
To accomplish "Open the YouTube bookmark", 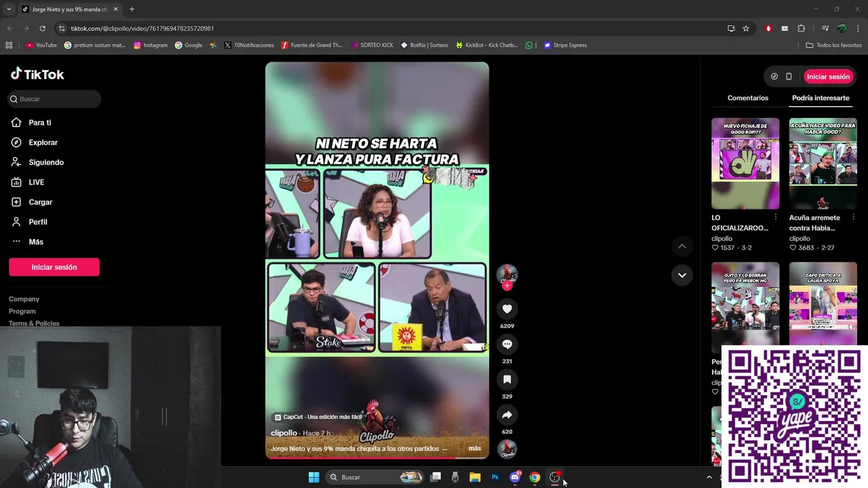I will tap(42, 45).
